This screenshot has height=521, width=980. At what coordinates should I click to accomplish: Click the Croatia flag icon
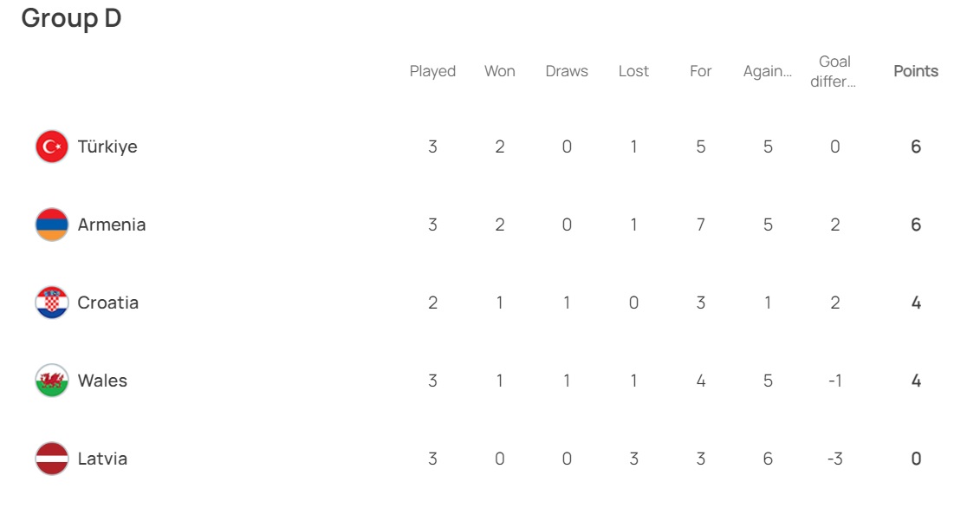click(x=52, y=303)
